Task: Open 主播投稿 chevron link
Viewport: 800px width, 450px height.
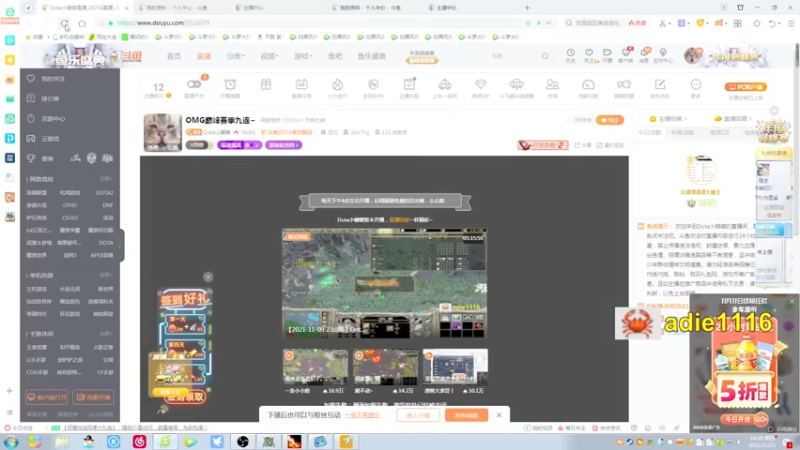Action: click(668, 119)
